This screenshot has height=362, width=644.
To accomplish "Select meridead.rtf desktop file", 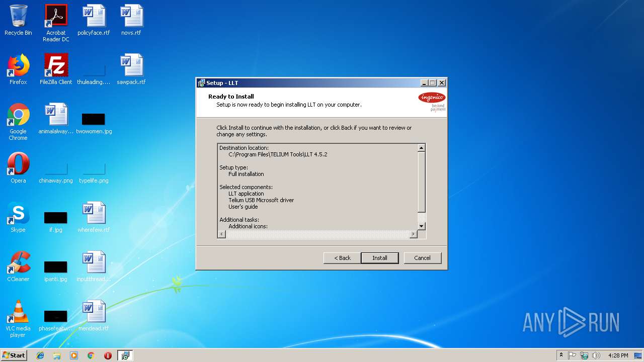I will [x=94, y=316].
